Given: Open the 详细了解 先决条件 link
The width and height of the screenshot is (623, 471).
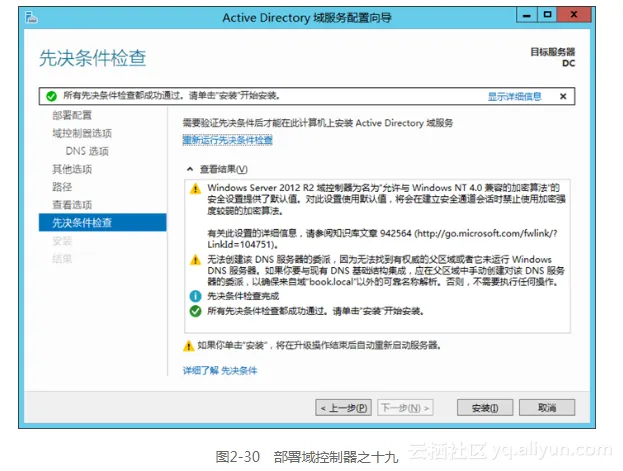Looking at the screenshot, I should click(x=220, y=370).
